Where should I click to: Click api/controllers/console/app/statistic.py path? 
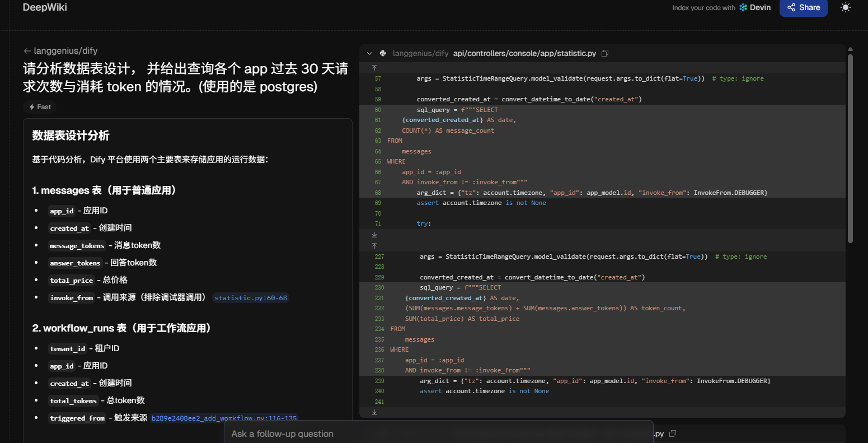pos(524,54)
